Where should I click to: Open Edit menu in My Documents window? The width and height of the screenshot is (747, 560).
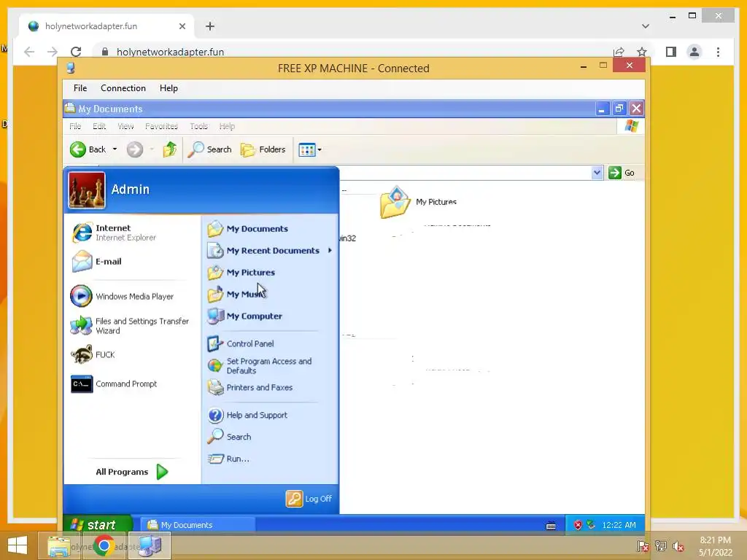point(99,126)
